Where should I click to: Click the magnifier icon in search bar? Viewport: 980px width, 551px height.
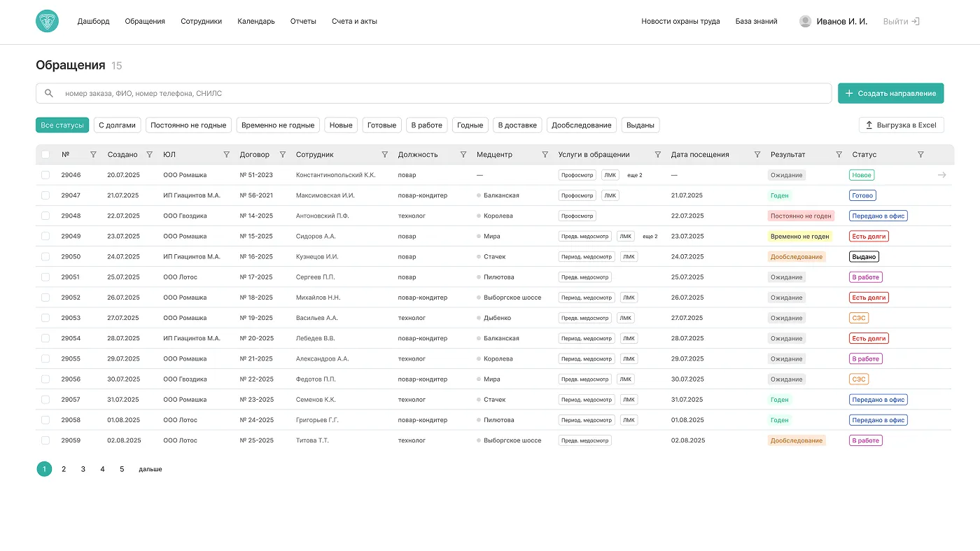click(x=49, y=93)
